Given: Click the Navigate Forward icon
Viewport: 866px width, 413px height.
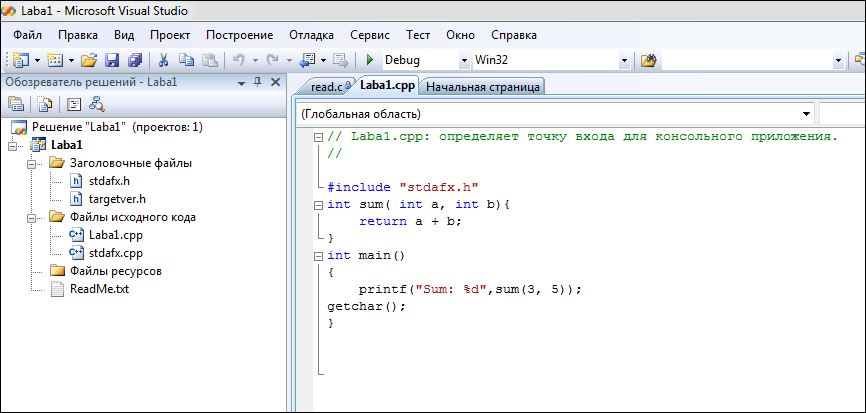Looking at the screenshot, I should coord(341,60).
